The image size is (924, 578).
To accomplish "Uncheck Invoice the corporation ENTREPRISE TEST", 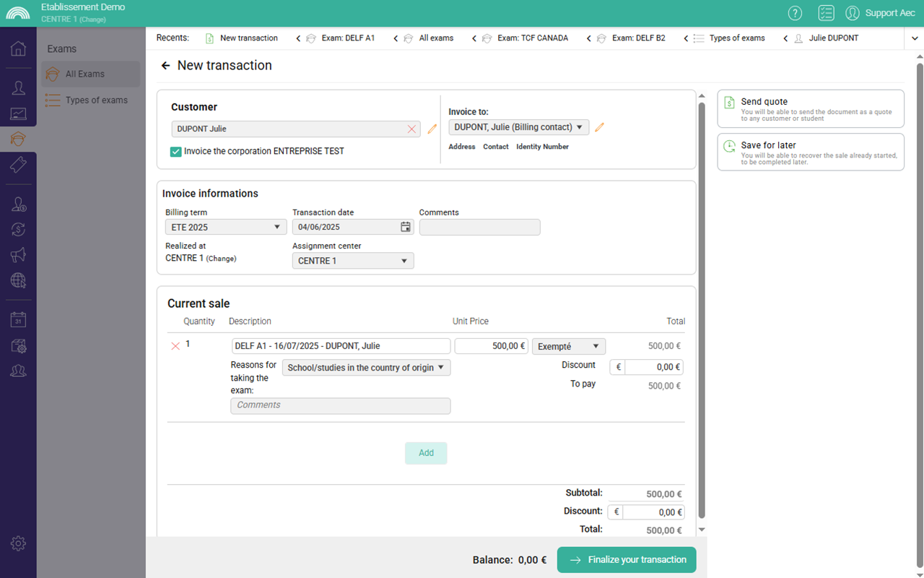I will coord(175,152).
